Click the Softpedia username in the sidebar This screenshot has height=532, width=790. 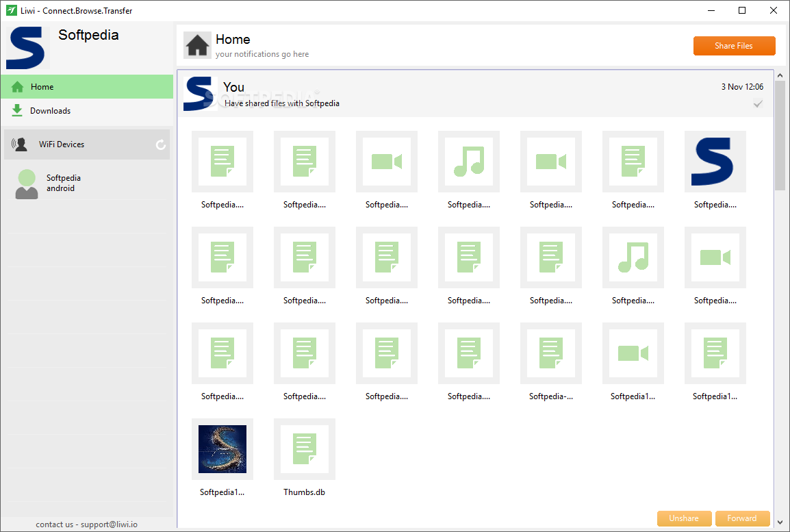pyautogui.click(x=89, y=35)
